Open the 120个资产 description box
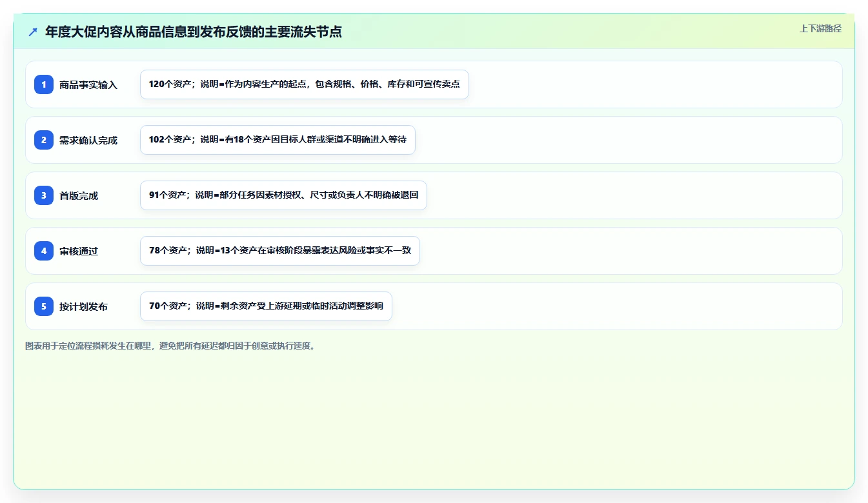The width and height of the screenshot is (868, 503). click(305, 84)
